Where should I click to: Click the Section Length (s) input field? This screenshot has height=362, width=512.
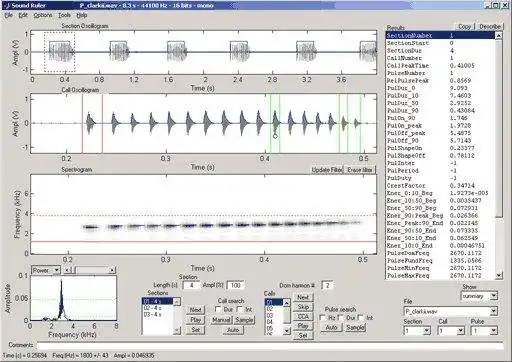point(191,285)
